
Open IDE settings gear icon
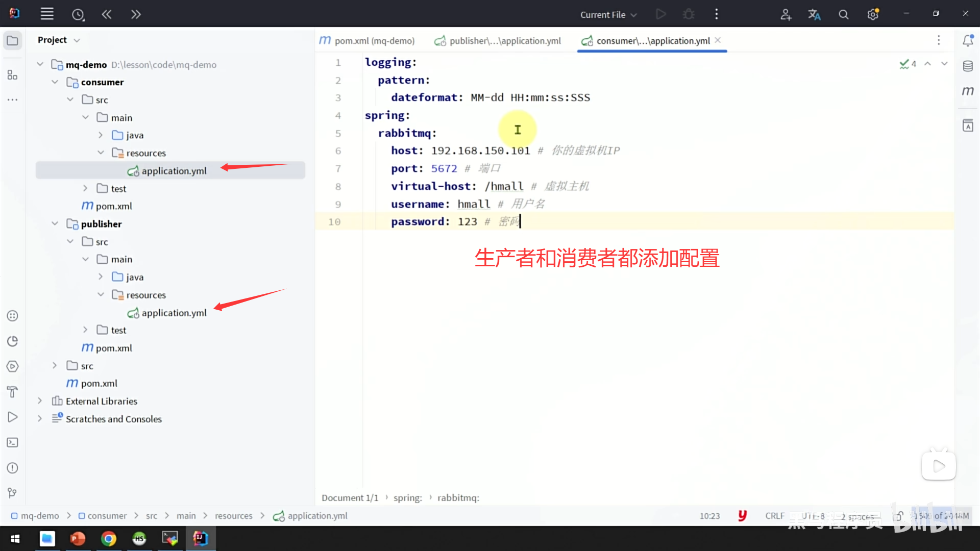pos(873,14)
